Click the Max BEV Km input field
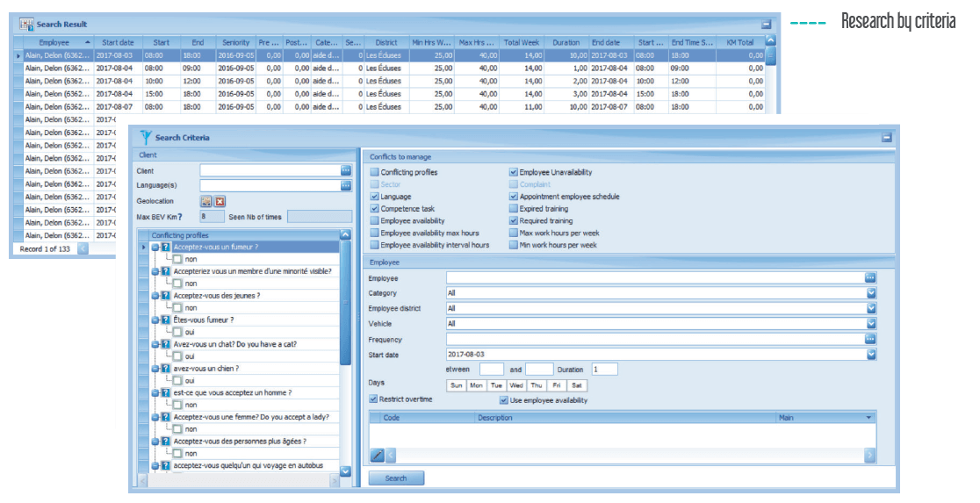Image resolution: width=980 pixels, height=503 pixels. pos(212,217)
